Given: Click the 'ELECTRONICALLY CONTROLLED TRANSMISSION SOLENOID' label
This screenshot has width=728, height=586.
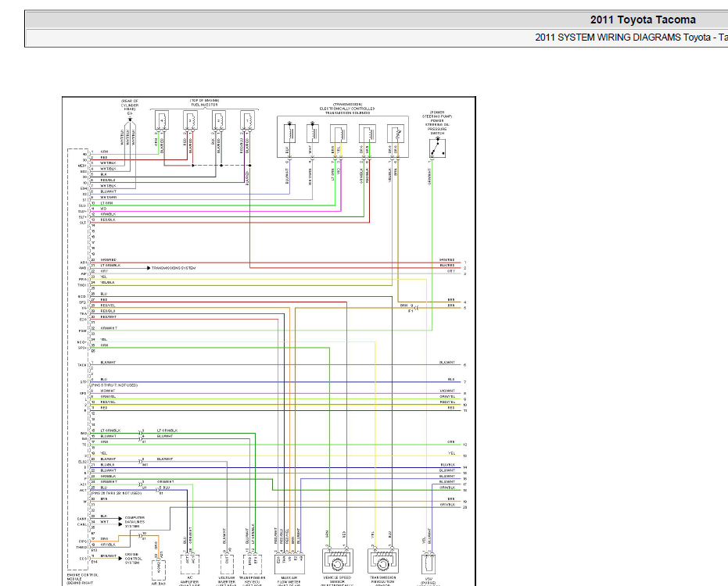Looking at the screenshot, I should pos(347,110).
